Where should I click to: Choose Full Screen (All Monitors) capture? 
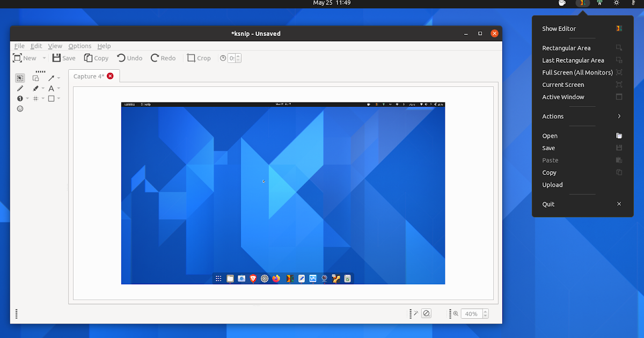tap(577, 72)
